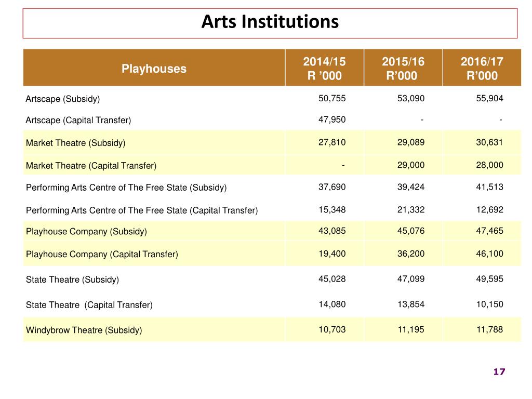The width and height of the screenshot is (532, 399).
Task: Select the value 29,089
Action: coord(411,142)
